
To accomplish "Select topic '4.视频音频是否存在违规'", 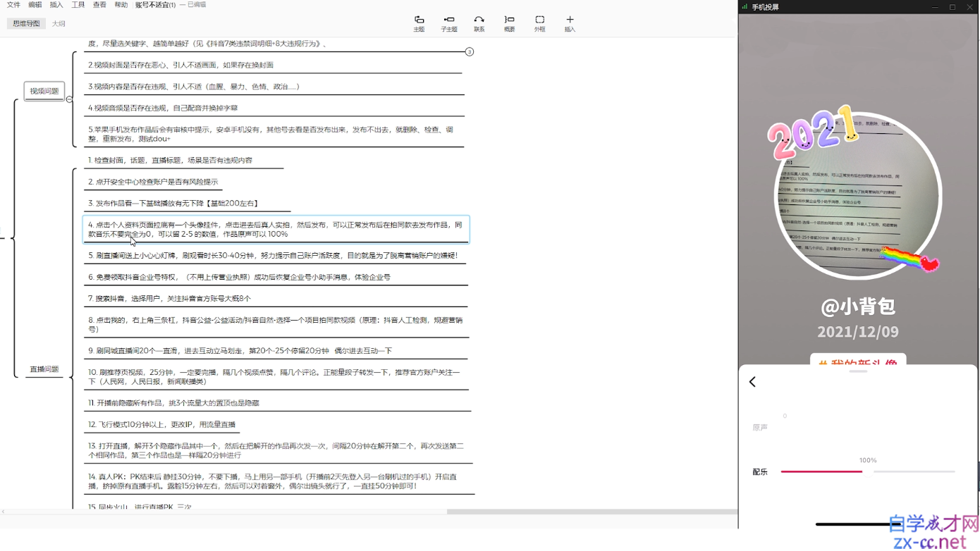I will (163, 108).
